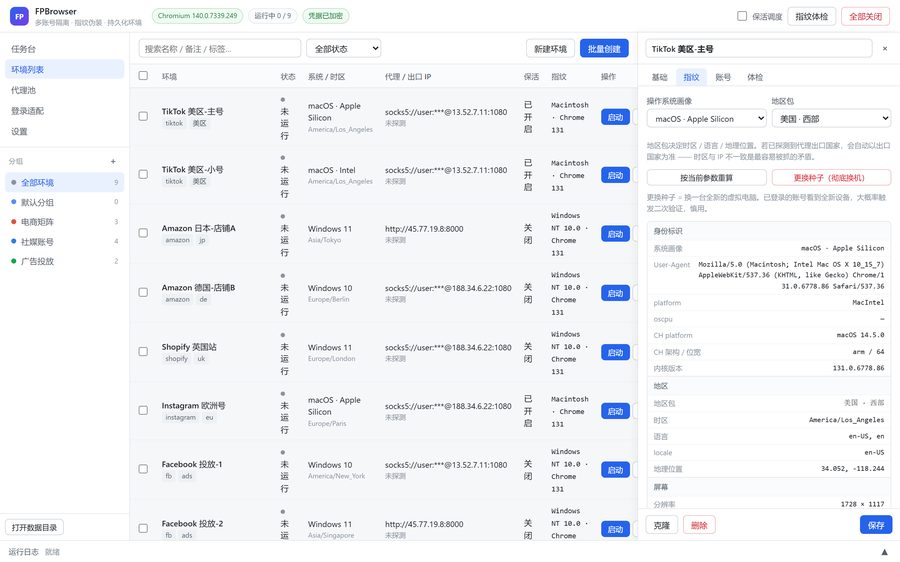The height and width of the screenshot is (562, 900).
Task: Open 代理池 in the sidebar
Action: click(64, 90)
